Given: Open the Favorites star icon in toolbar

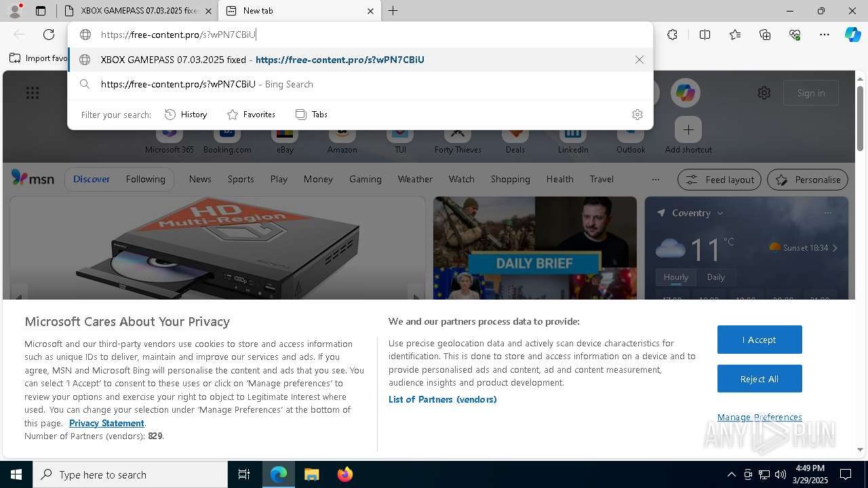Looking at the screenshot, I should (735, 35).
